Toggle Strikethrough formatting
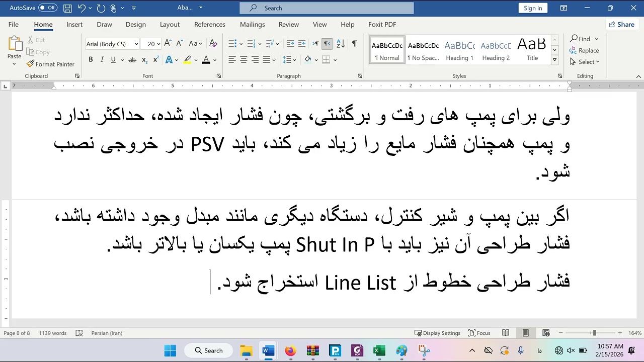644x362 pixels. click(x=132, y=60)
